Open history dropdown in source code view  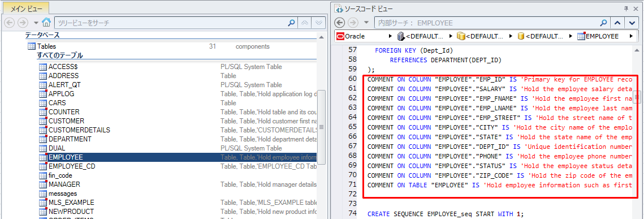click(x=367, y=23)
